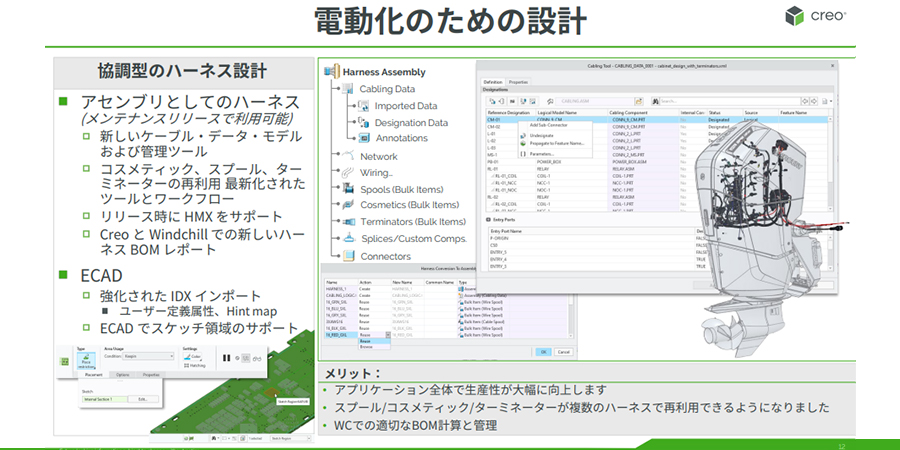Click OK in Harness Conversion dialog

click(542, 352)
